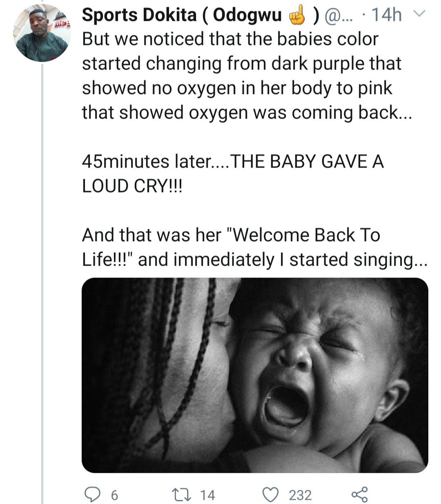Click the 14h timestamp
The image size is (441, 504).
pos(386,16)
